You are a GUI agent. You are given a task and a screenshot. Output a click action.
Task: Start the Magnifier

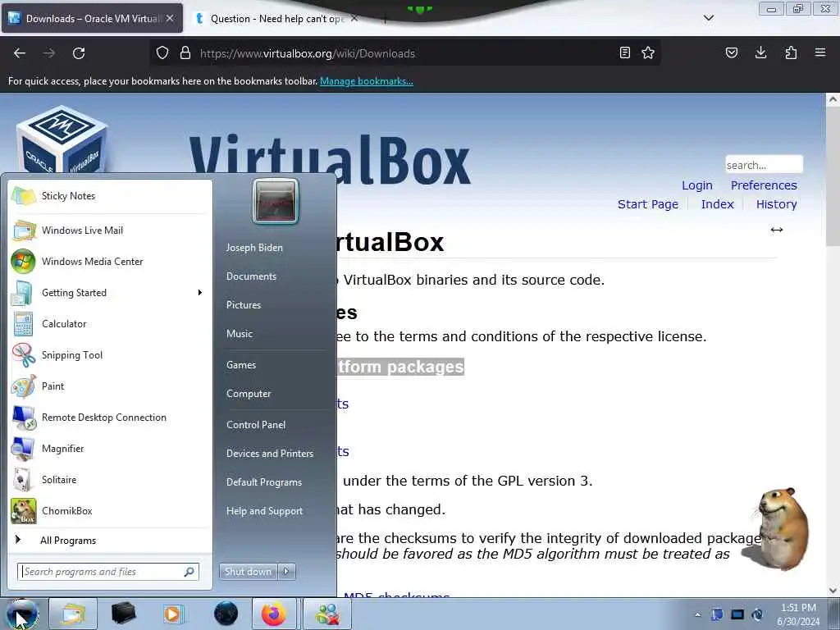(110, 449)
